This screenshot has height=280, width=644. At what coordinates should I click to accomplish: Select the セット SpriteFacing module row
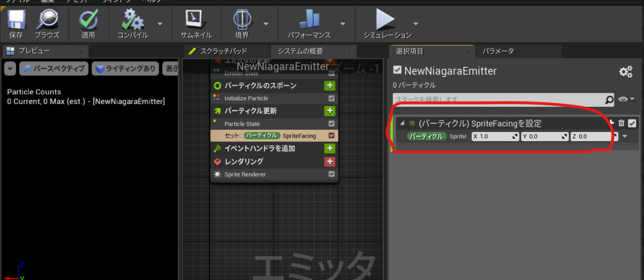coord(274,136)
